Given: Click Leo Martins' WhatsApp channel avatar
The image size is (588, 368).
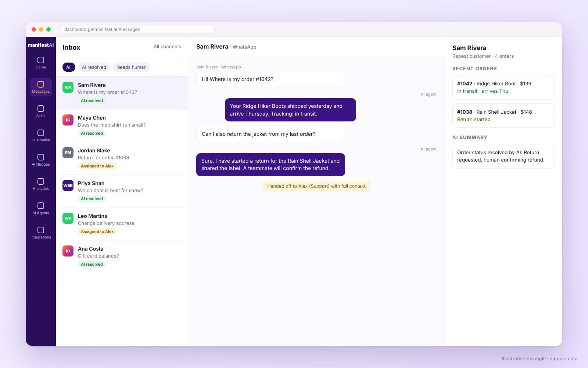Looking at the screenshot, I should [68, 218].
